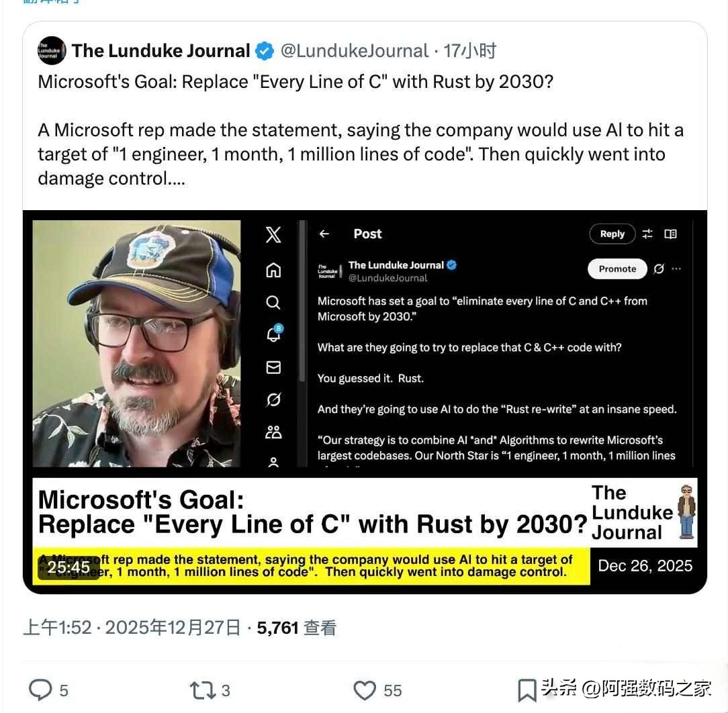Image resolution: width=728 pixels, height=713 pixels.
Task: Open Grok from the sidebar
Action: (x=273, y=399)
